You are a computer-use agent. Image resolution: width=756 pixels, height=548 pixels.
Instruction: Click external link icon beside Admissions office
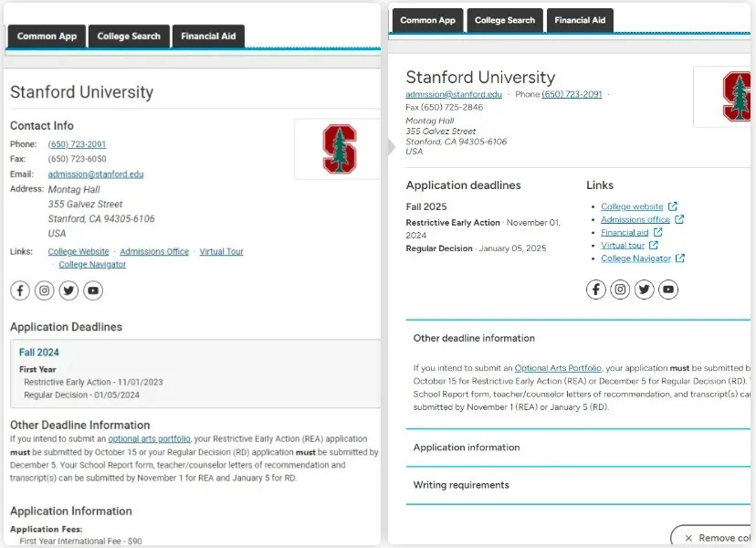click(679, 219)
